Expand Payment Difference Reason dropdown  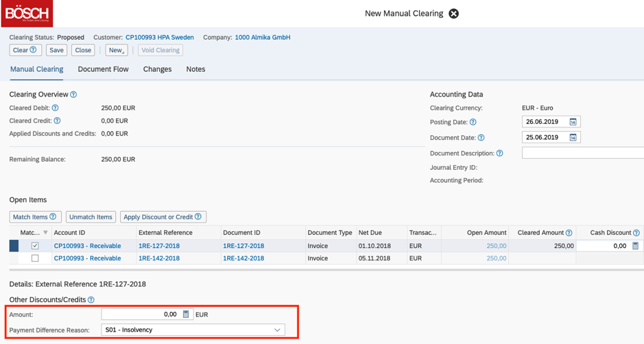[x=277, y=330]
